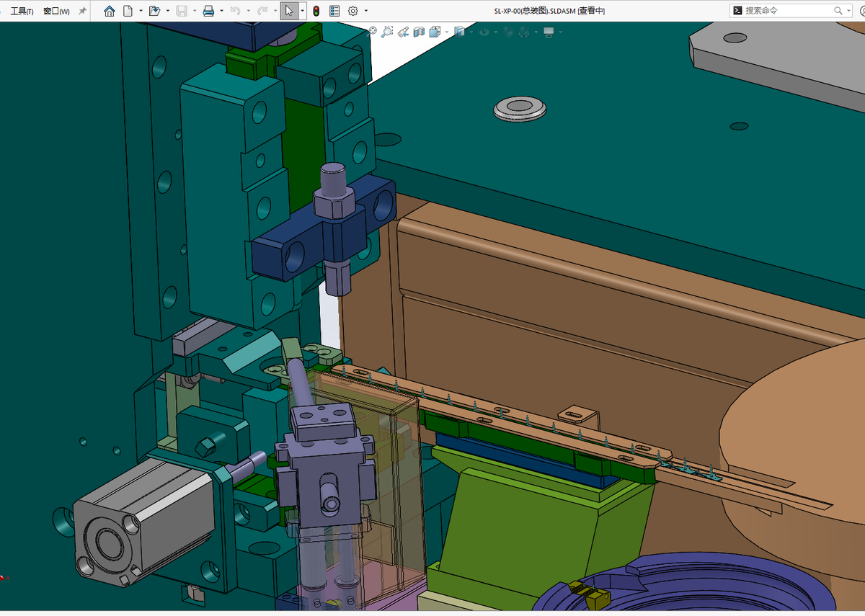
Task: Save the document with the floppy icon
Action: point(182,11)
